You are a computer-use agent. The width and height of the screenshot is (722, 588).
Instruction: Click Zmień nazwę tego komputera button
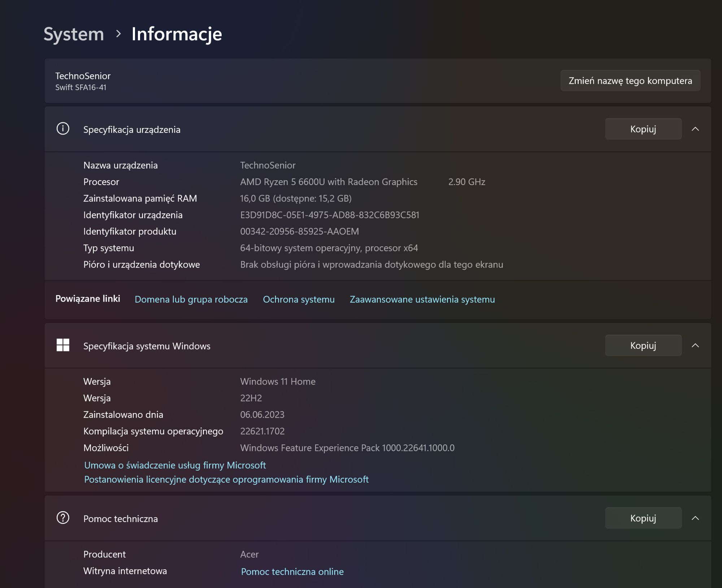point(630,80)
